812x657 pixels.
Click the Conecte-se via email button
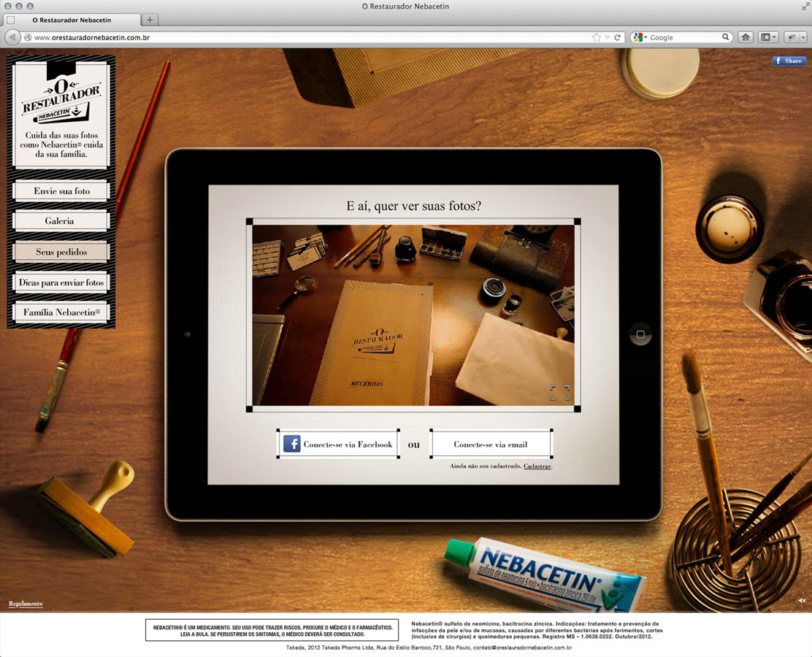point(491,445)
